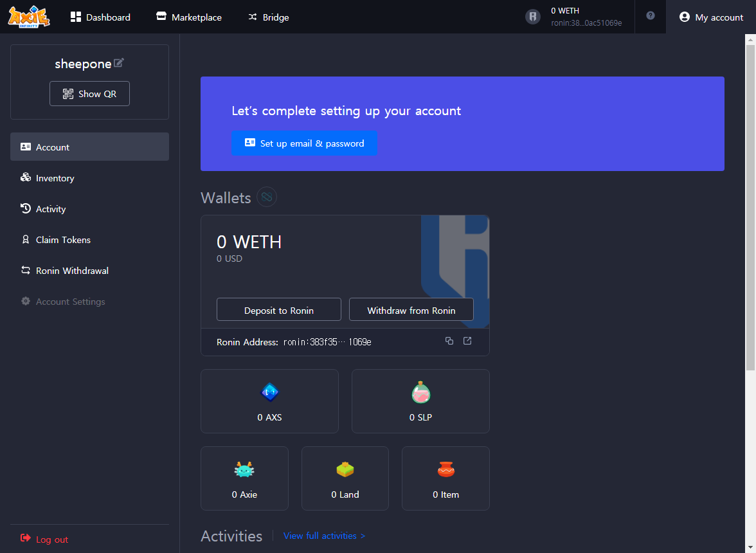Open the 0 AXS token card
Screen dimensions: 756x553
[x=269, y=401]
